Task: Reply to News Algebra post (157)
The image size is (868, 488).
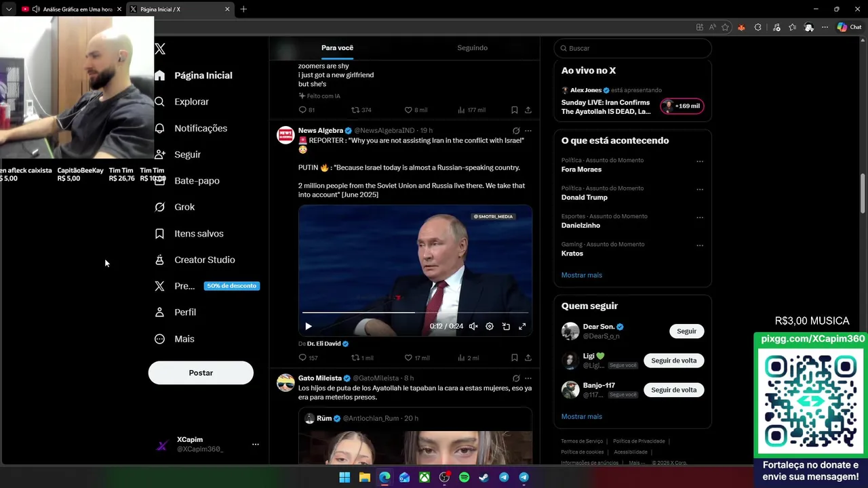Action: point(308,358)
